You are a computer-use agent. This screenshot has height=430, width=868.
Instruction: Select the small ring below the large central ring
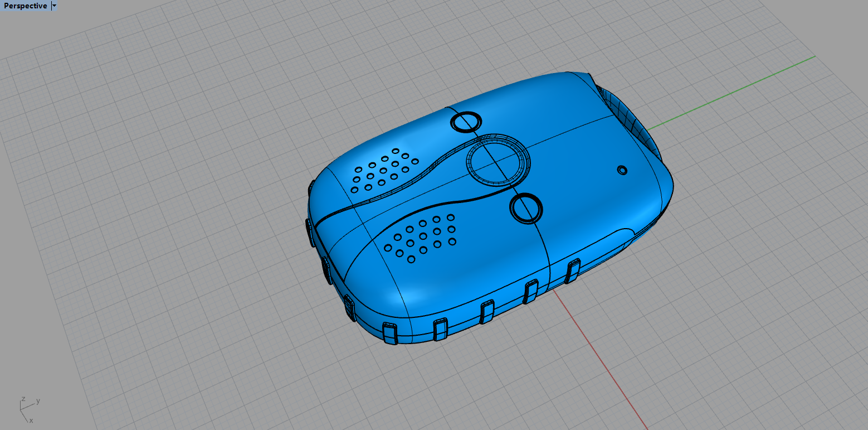525,209
